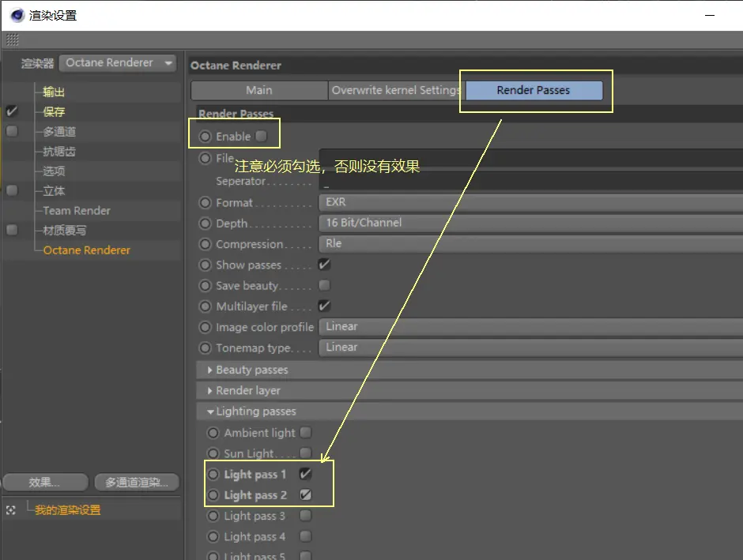Switch to the Overwrite kernel Settings tab
743x560 pixels.
[x=396, y=90]
